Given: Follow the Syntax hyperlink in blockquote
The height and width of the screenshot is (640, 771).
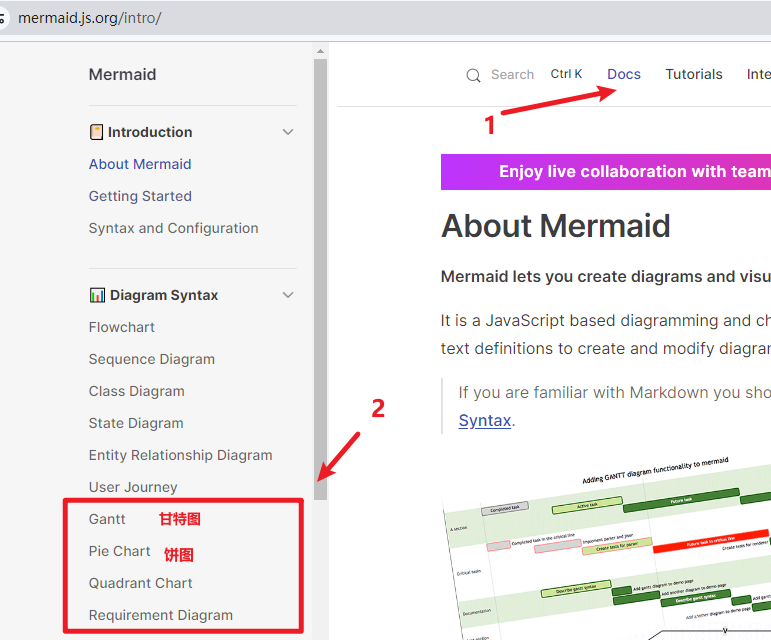Looking at the screenshot, I should click(x=485, y=421).
